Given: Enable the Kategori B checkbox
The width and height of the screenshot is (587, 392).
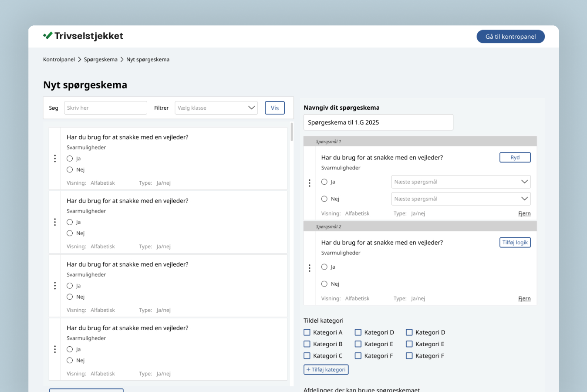Looking at the screenshot, I should pyautogui.click(x=307, y=344).
